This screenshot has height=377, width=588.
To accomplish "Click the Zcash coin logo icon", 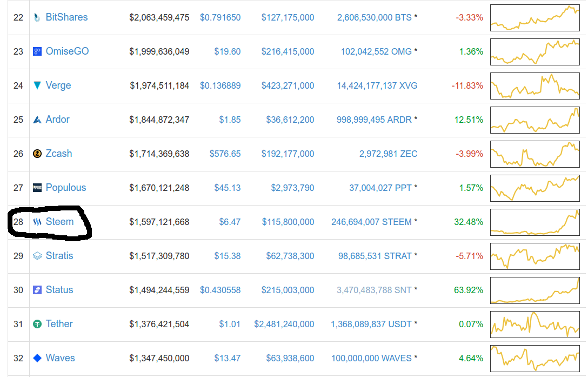I will click(37, 154).
